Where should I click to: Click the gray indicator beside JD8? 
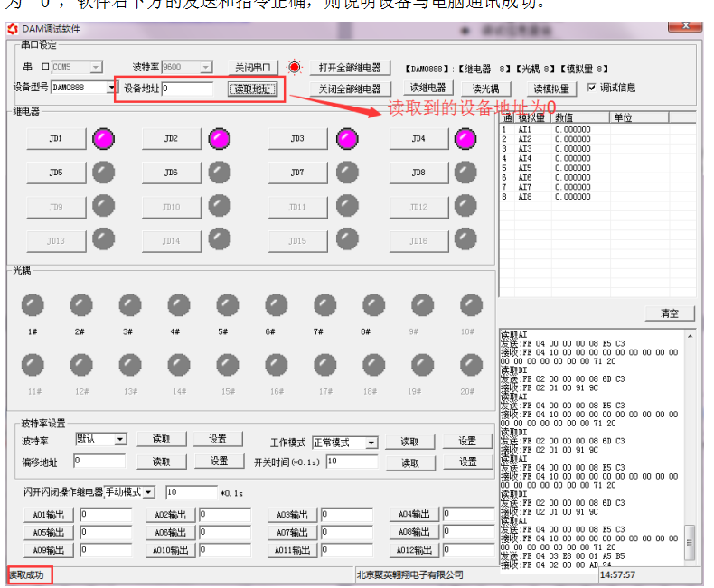click(x=465, y=172)
